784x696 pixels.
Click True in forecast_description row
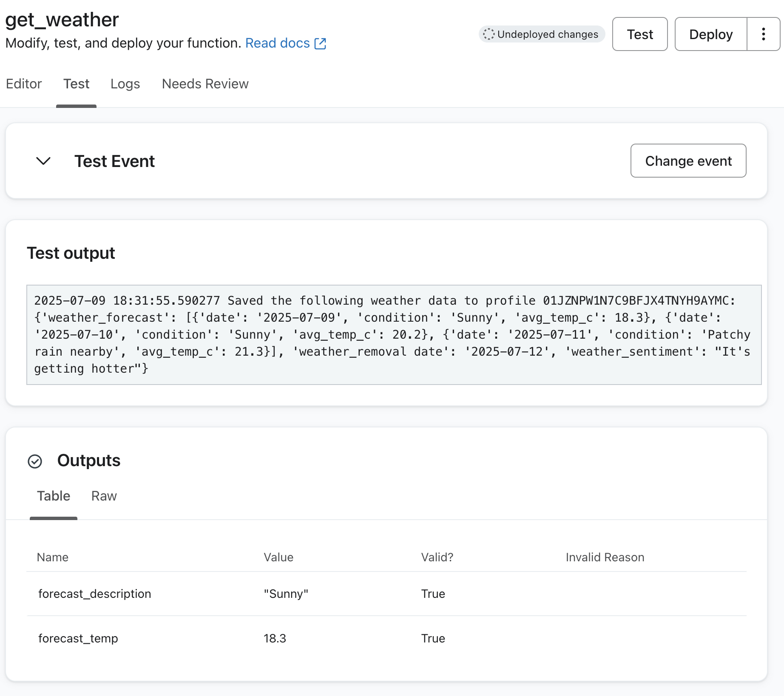[x=433, y=594]
